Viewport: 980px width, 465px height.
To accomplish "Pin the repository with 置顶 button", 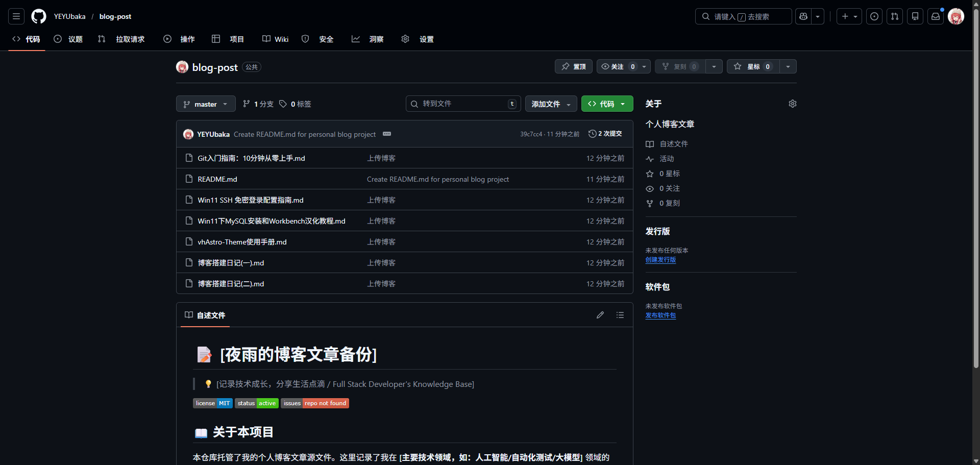I will click(x=574, y=66).
